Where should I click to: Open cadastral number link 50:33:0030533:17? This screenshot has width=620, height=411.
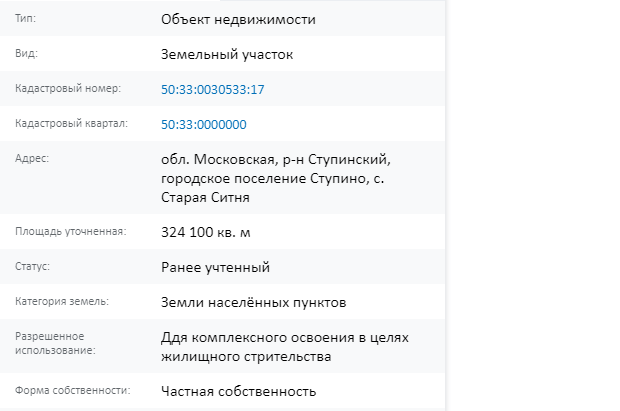point(213,89)
